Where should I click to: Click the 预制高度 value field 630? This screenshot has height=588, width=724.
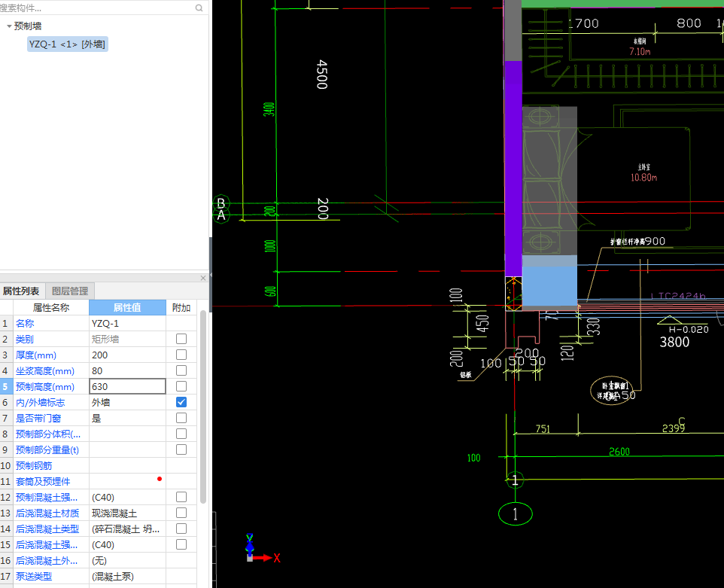[x=127, y=387]
